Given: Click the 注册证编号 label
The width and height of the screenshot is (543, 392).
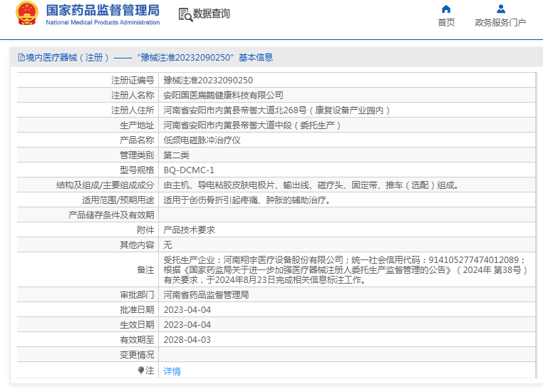Looking at the screenshot, I should (133, 81).
